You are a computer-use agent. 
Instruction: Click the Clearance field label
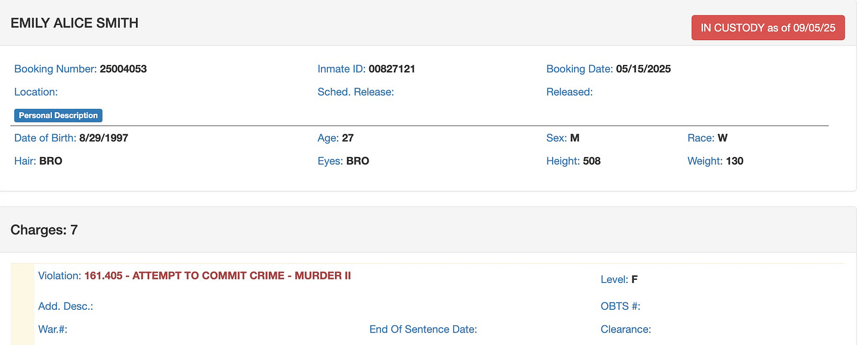pyautogui.click(x=626, y=329)
